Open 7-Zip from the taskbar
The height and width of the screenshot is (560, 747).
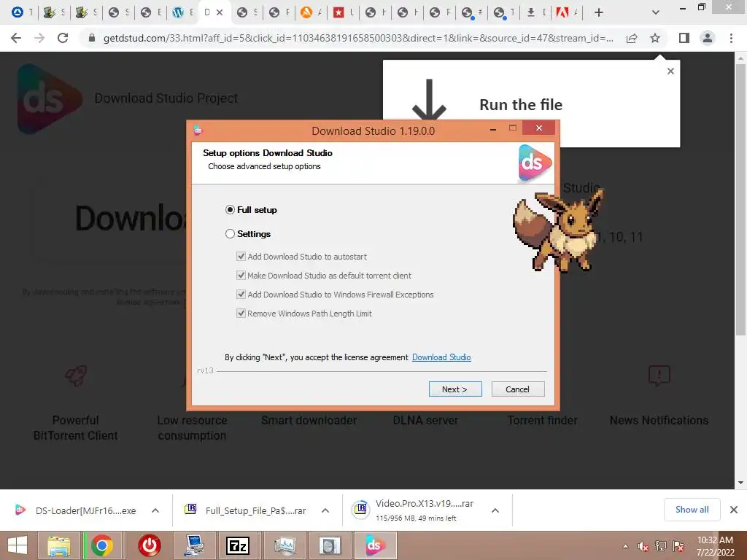click(x=239, y=545)
